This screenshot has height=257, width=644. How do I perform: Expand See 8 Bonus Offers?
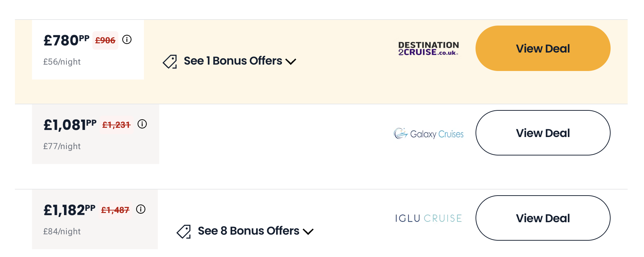[x=248, y=231]
